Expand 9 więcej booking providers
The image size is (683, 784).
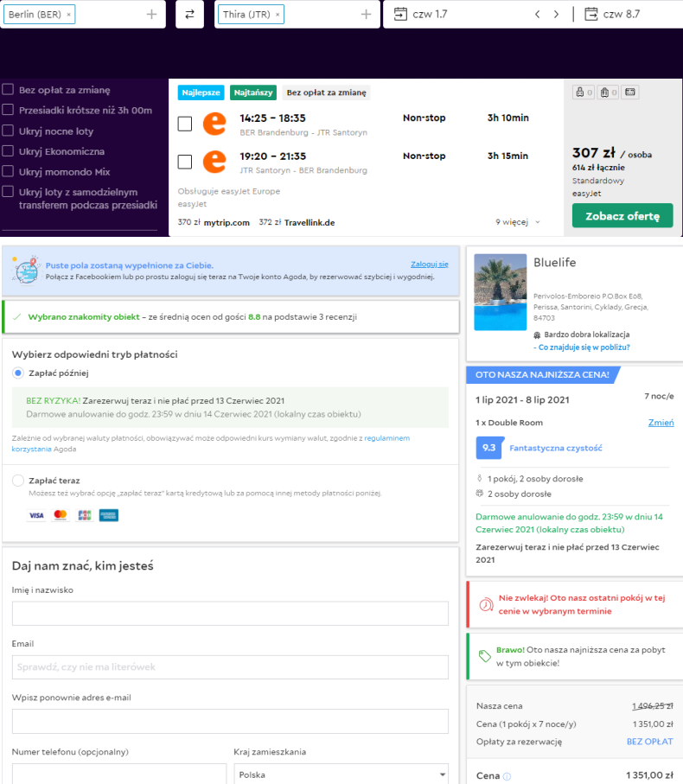click(x=518, y=222)
